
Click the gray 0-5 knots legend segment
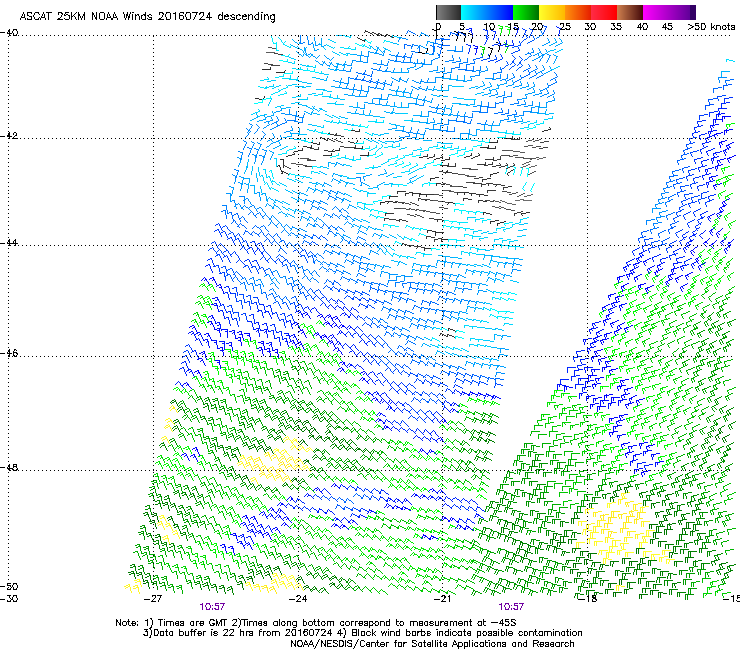tap(449, 12)
